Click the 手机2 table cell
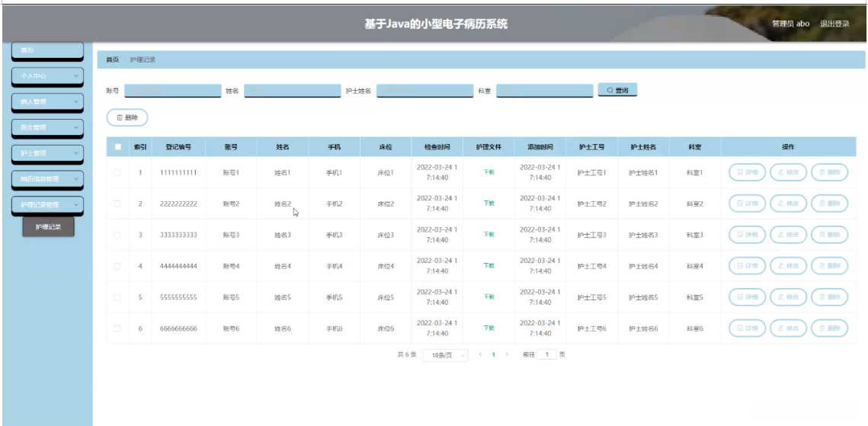868x426 pixels. (335, 203)
